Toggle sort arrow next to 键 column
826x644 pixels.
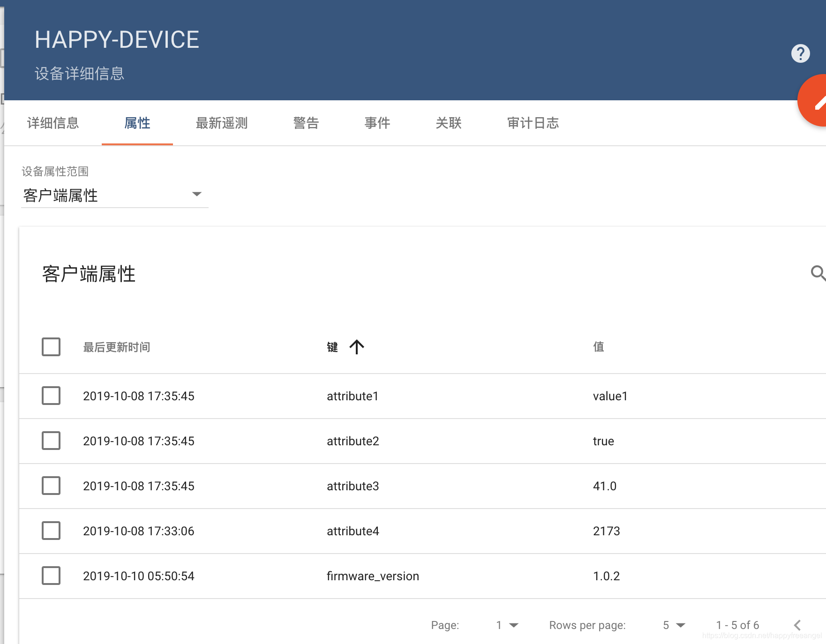[357, 347]
